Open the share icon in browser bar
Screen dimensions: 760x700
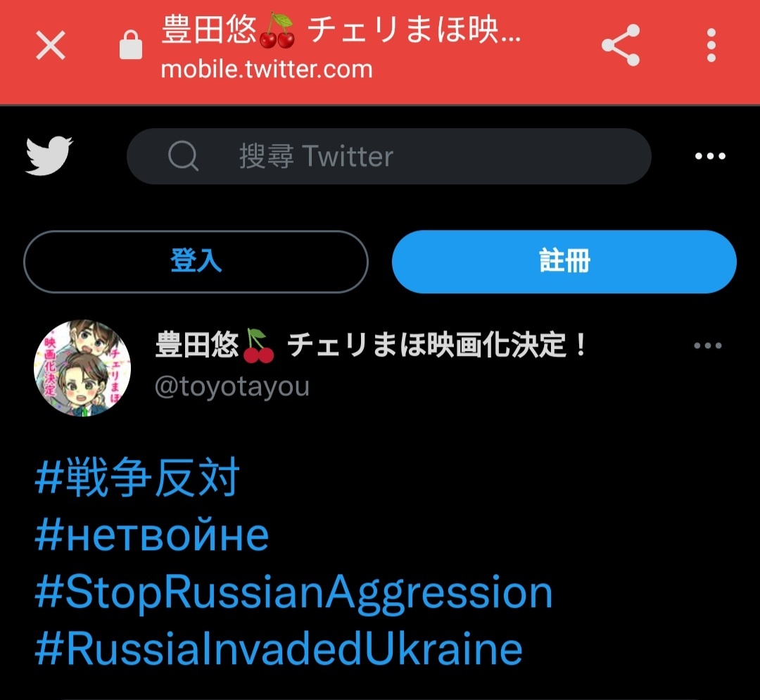(621, 45)
